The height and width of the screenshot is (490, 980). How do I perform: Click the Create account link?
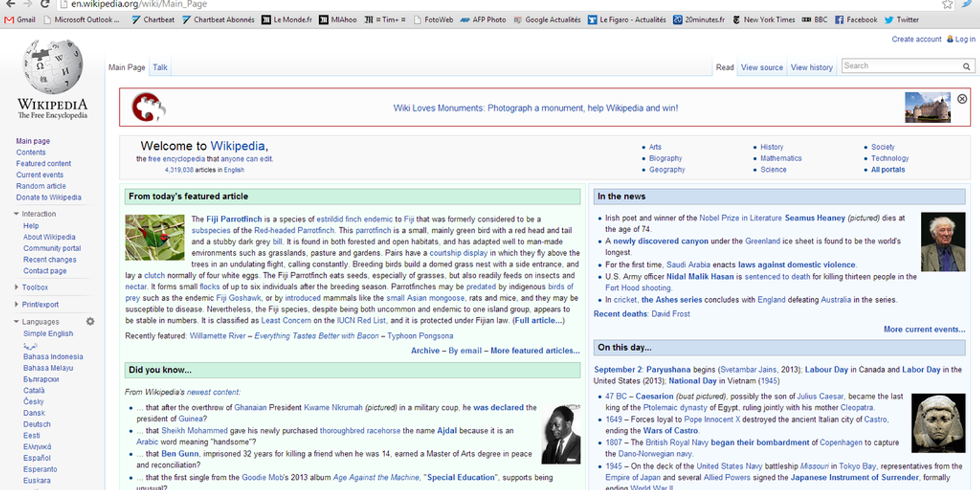(917, 39)
